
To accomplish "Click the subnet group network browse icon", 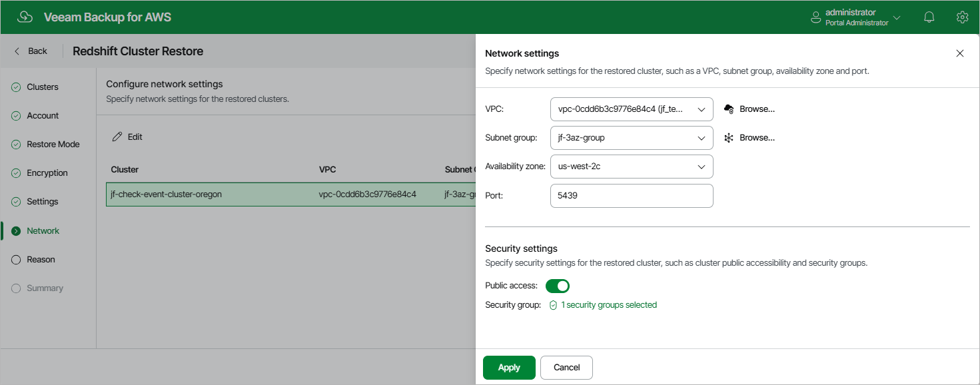I will [x=729, y=138].
